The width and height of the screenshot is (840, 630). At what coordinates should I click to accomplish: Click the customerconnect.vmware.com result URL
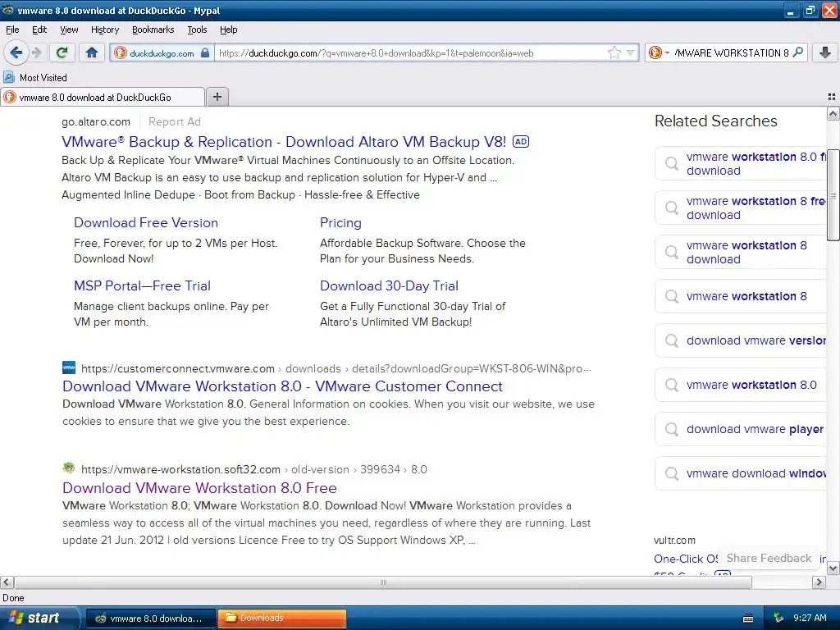[336, 368]
